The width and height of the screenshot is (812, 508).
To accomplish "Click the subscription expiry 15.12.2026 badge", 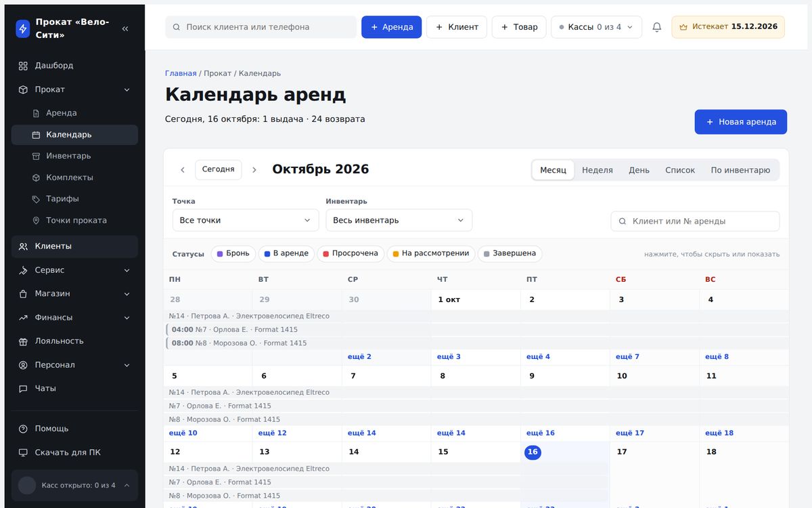I will tap(728, 27).
